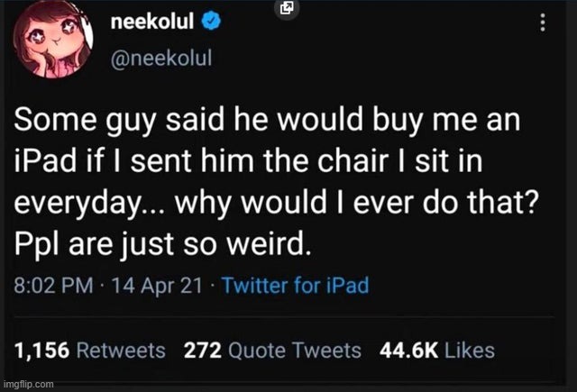This screenshot has width=577, height=392.
Task: Click the open-in-new-window icon at top
Action: [x=284, y=10]
